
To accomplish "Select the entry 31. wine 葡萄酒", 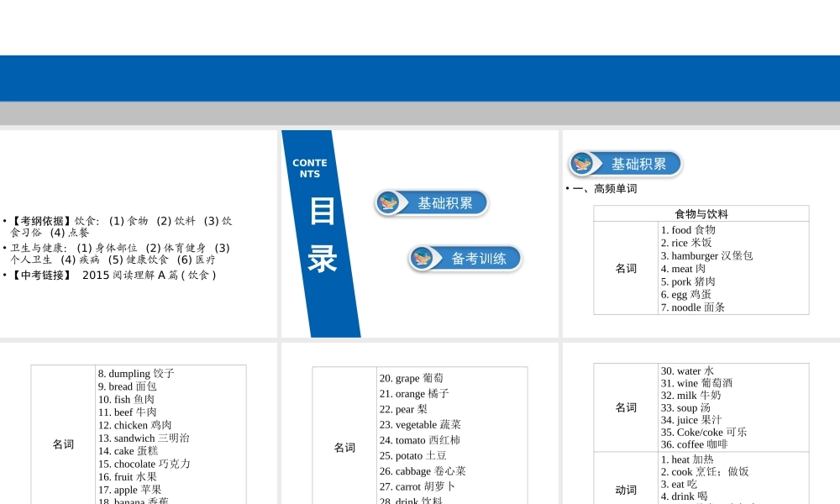I will (x=696, y=383).
